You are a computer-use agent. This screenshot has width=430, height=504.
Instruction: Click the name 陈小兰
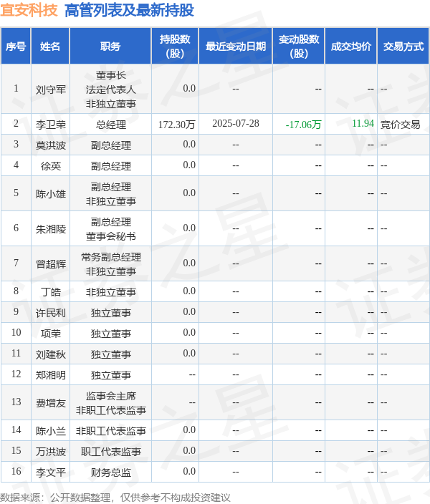51,431
